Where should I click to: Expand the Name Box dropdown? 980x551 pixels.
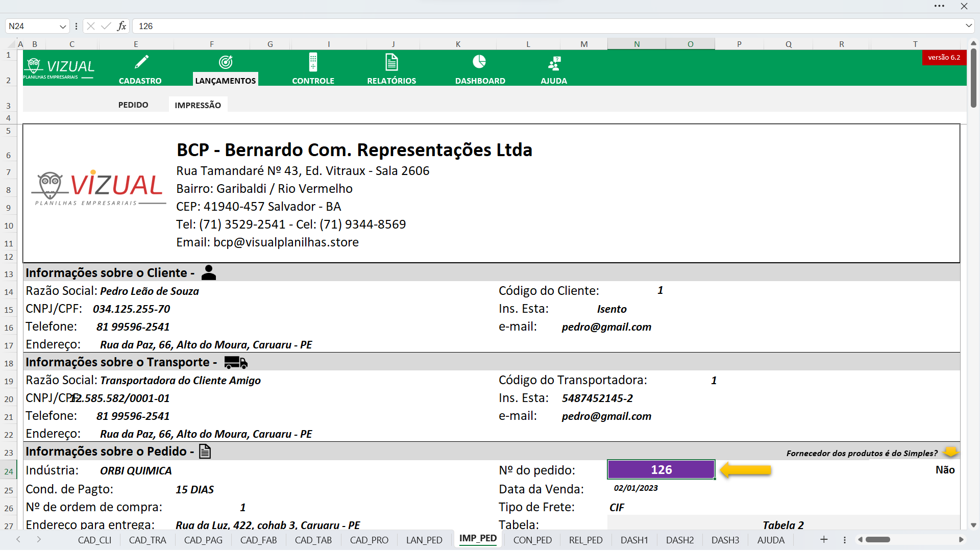tap(63, 26)
